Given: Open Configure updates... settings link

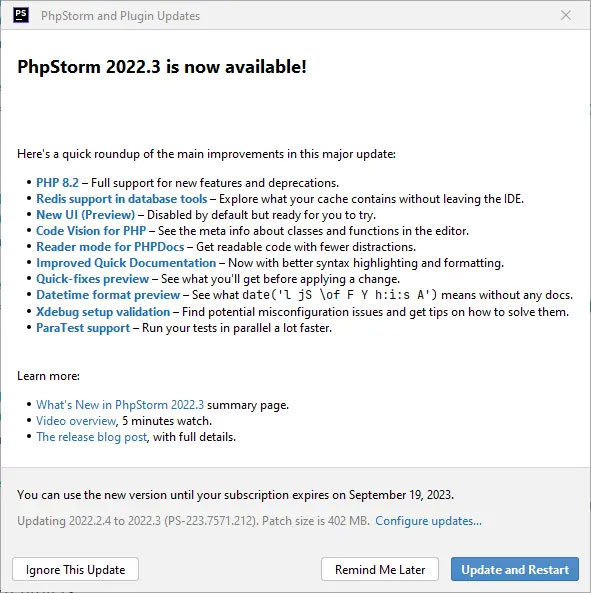Looking at the screenshot, I should point(428,521).
